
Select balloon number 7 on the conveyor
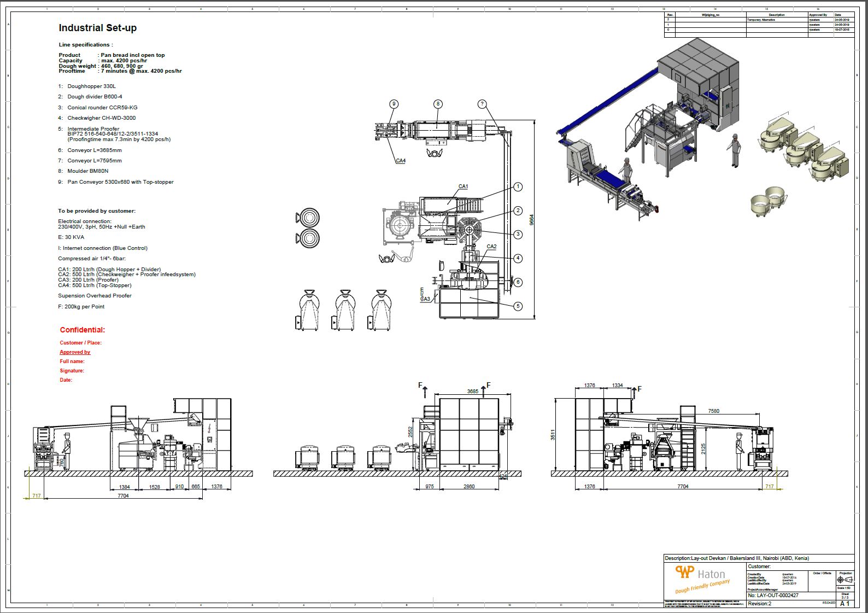pos(482,104)
